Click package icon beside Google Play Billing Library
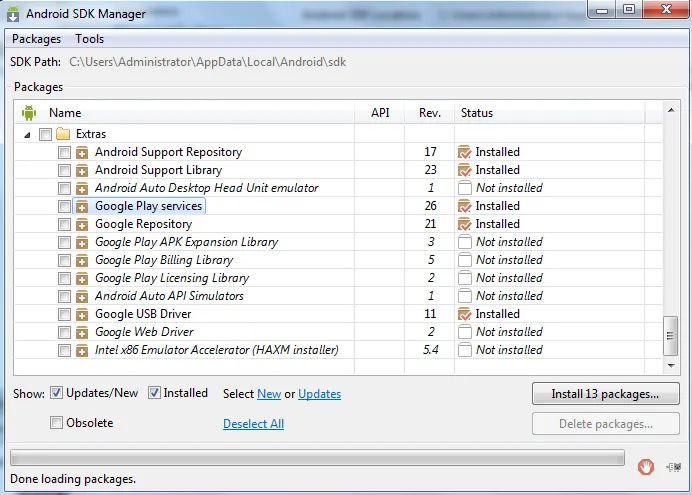This screenshot has height=495, width=692. pyautogui.click(x=82, y=261)
